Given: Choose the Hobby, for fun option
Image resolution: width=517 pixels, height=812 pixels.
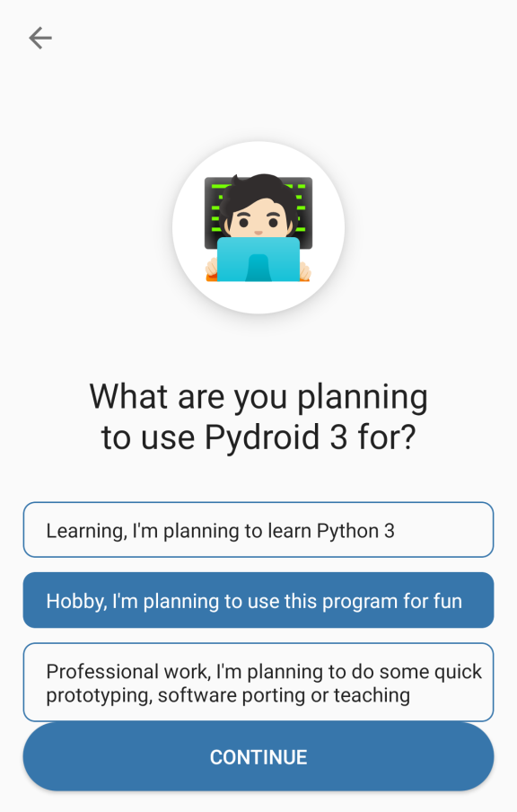Looking at the screenshot, I should tap(258, 600).
